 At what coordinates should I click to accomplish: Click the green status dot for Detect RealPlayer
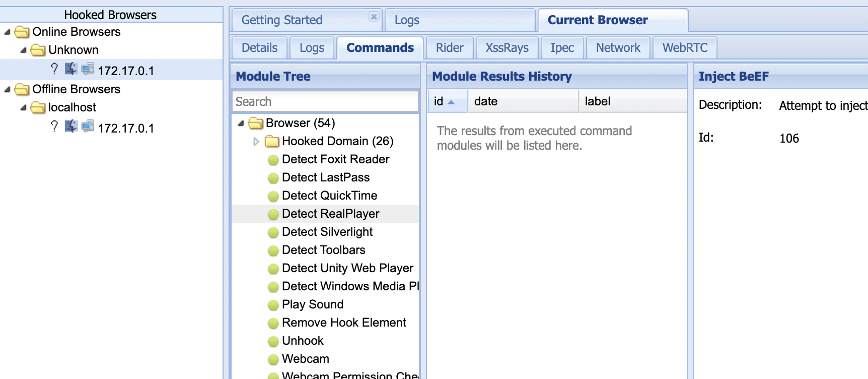pyautogui.click(x=273, y=215)
